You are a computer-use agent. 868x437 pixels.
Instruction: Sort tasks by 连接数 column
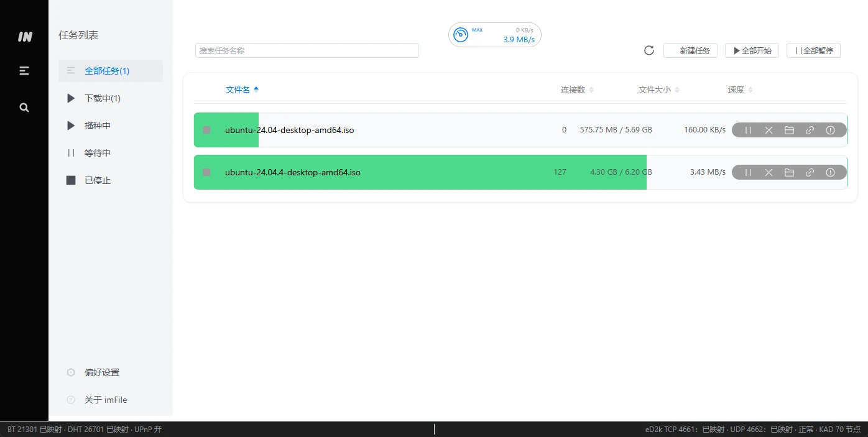click(577, 90)
